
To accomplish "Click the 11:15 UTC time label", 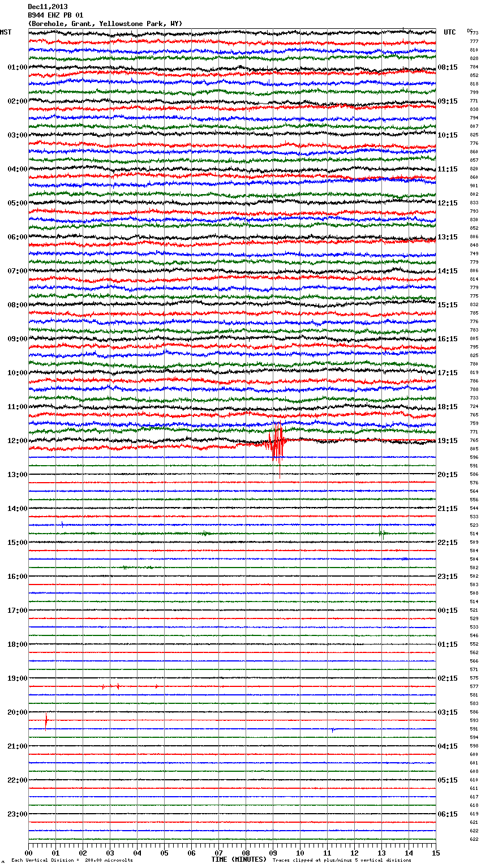I will pyautogui.click(x=448, y=169).
